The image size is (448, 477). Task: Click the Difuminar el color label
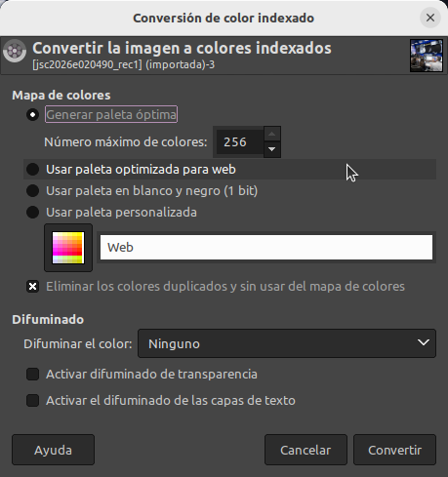tap(78, 344)
